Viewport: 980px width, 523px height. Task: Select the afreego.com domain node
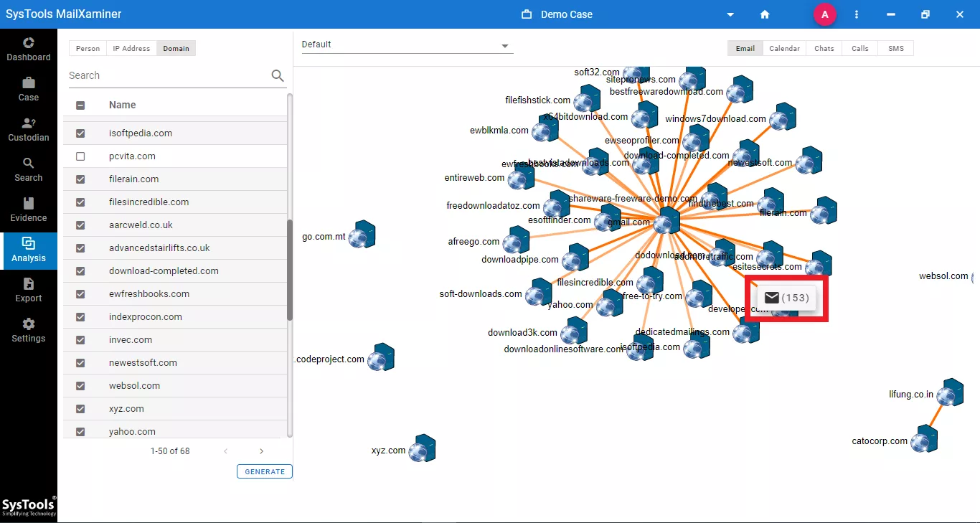[516, 240]
